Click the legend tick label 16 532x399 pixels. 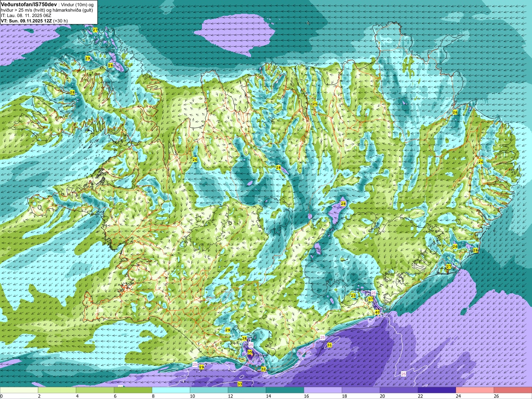click(306, 396)
